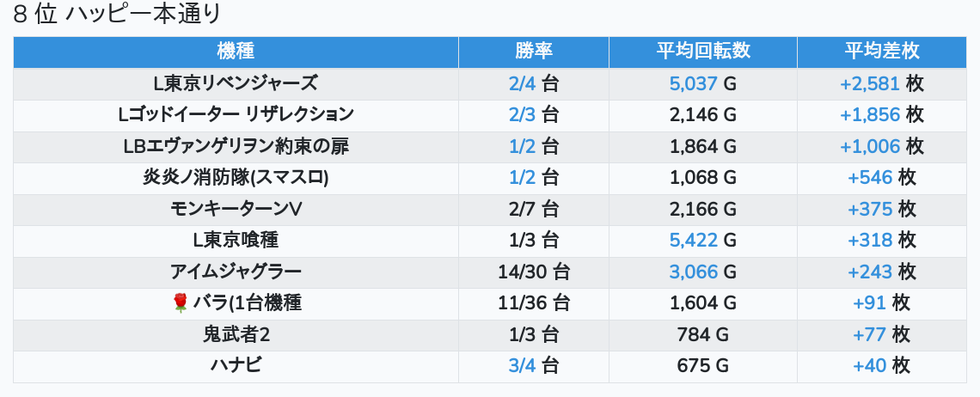Screen dimensions: 980x397
Task: Select the 3,066 value for アイムジャグラー
Action: 693,272
